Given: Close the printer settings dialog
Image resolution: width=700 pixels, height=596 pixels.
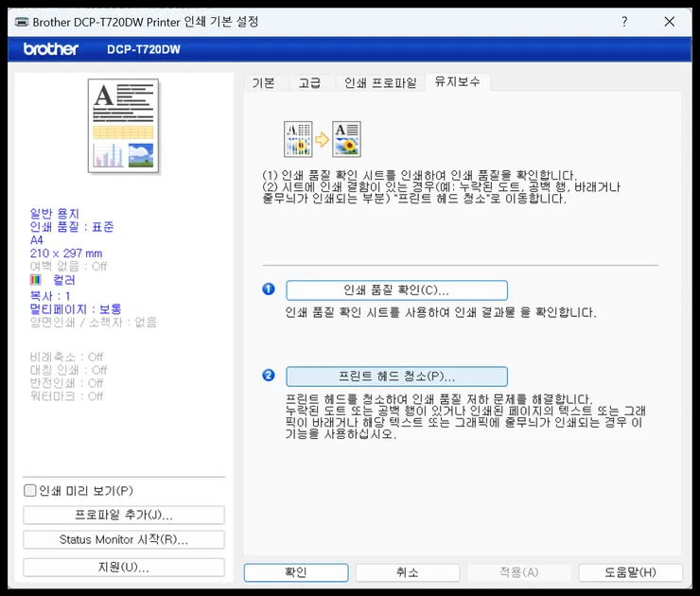Looking at the screenshot, I should pos(669,22).
